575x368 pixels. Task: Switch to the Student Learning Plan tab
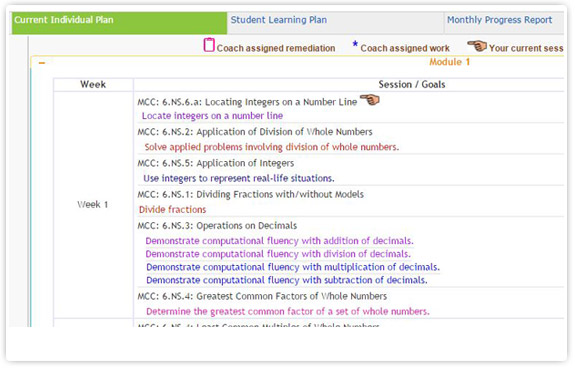(x=279, y=20)
